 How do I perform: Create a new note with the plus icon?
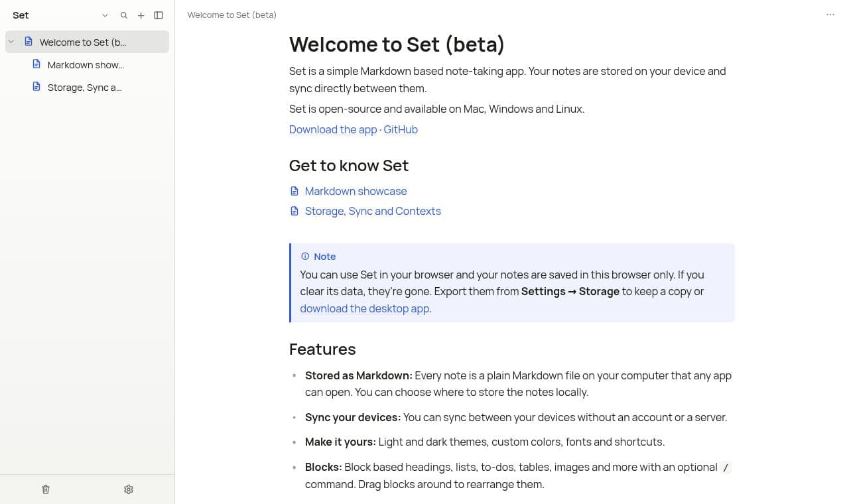coord(141,15)
